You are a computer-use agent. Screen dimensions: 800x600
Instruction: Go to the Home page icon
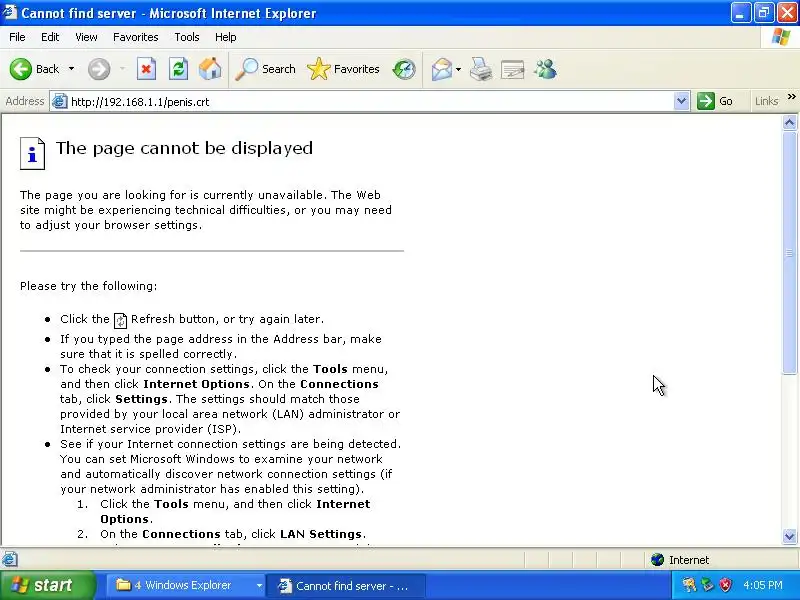(x=210, y=69)
